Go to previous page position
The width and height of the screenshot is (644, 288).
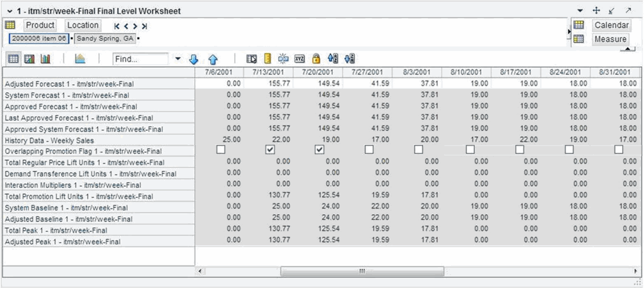click(126, 26)
